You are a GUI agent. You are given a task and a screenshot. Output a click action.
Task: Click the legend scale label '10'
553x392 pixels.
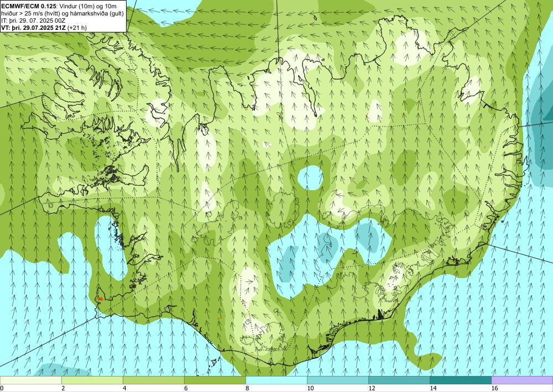(310, 388)
